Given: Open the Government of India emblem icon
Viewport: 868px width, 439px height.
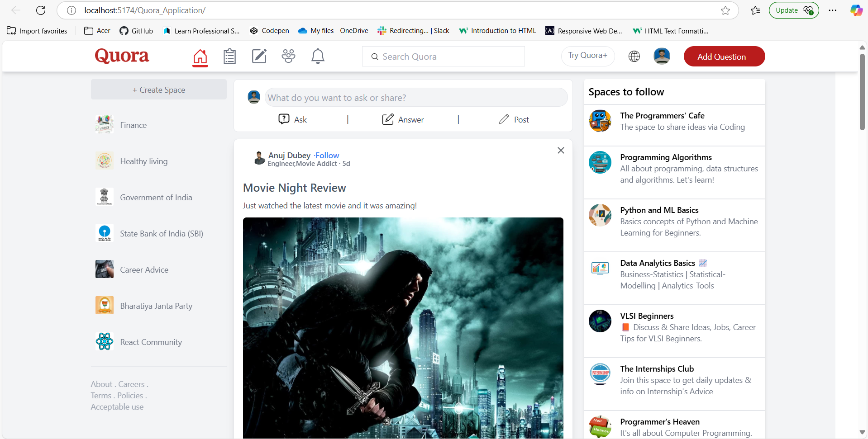Looking at the screenshot, I should point(105,197).
